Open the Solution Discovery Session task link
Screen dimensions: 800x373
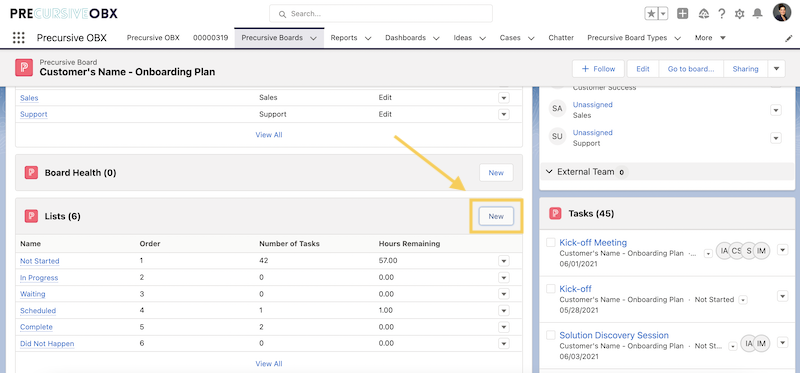click(614, 335)
